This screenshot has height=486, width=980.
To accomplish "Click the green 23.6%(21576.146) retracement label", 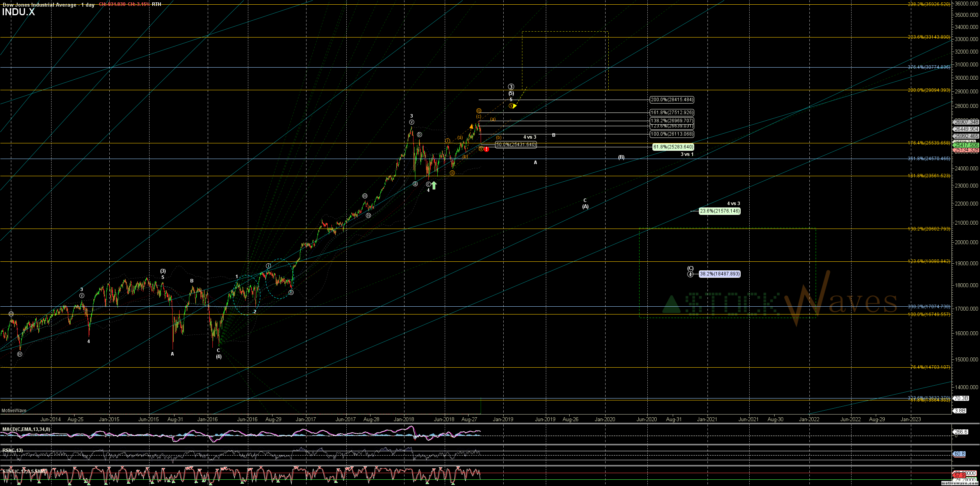I will [720, 211].
